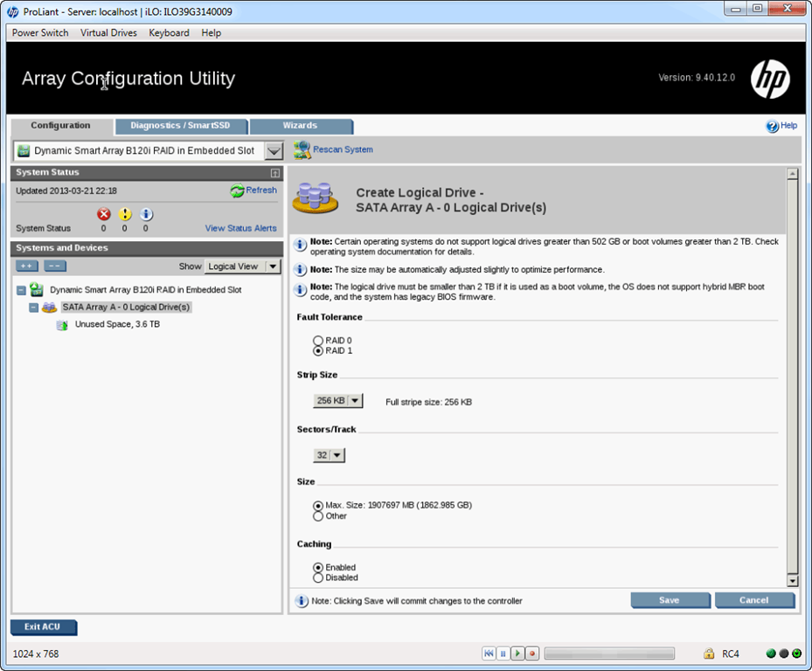Click the controller icon in the device tree
Image resolution: width=812 pixels, height=671 pixels.
(x=36, y=289)
